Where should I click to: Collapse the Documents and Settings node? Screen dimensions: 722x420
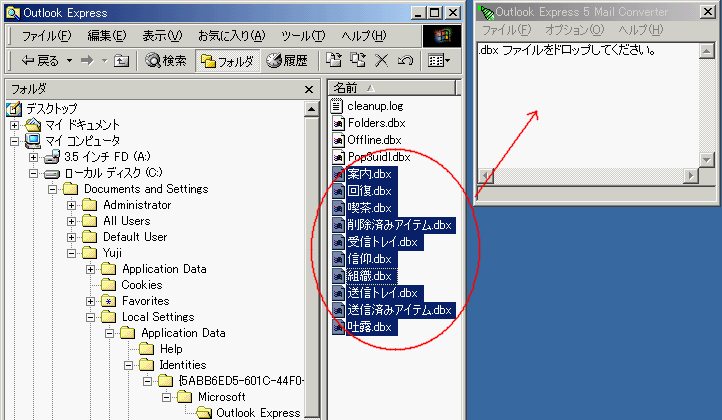tap(52, 189)
